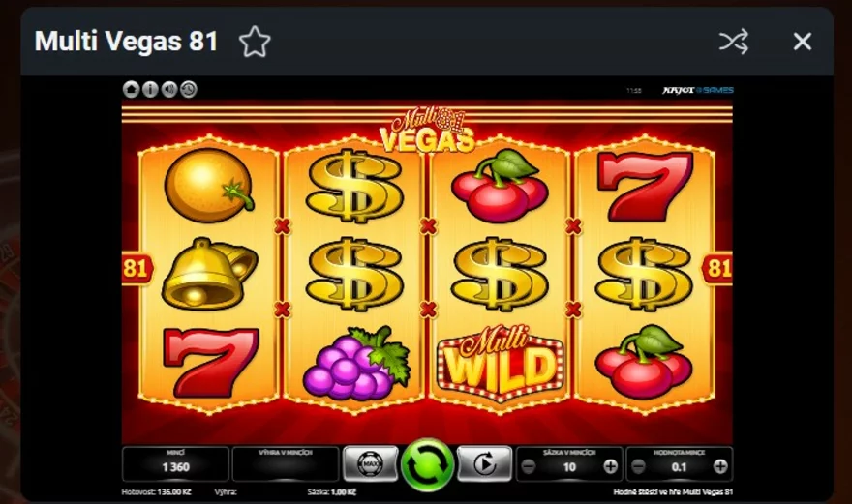Click the right 81 ways badge

point(717,268)
